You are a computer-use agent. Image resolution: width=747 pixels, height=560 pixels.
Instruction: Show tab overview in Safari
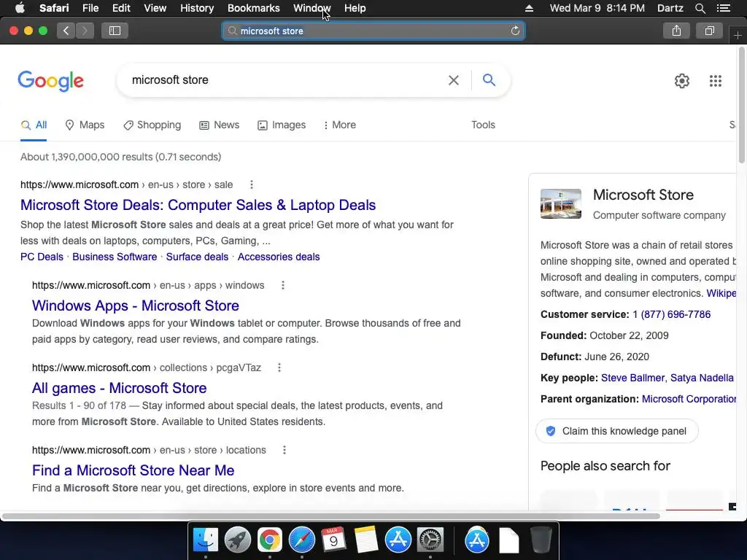709,31
